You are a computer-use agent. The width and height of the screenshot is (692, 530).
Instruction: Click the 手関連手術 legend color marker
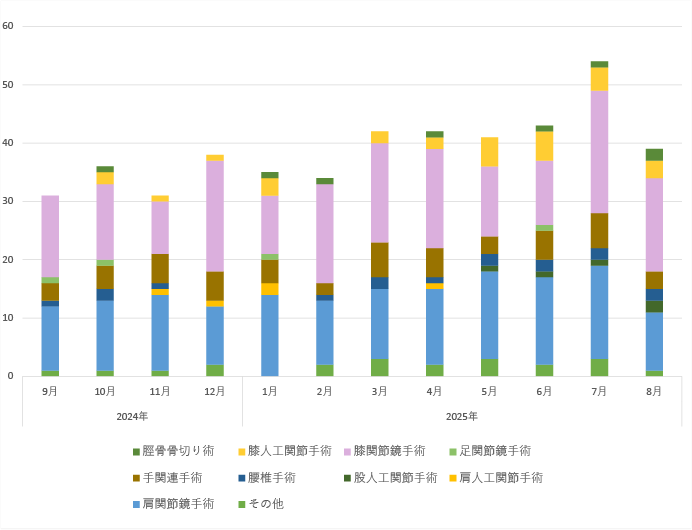pyautogui.click(x=135, y=478)
